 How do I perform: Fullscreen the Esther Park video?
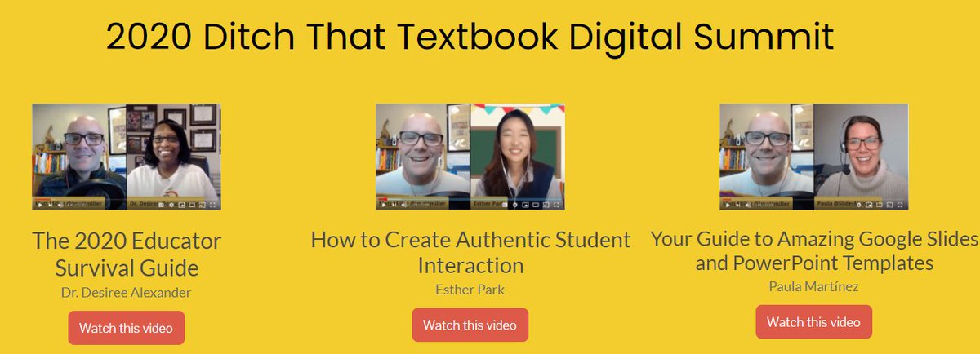pyautogui.click(x=556, y=205)
